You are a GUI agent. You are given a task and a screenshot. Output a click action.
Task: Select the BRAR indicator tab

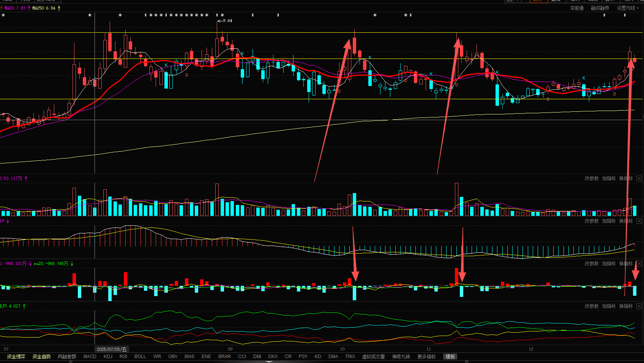[x=224, y=357]
